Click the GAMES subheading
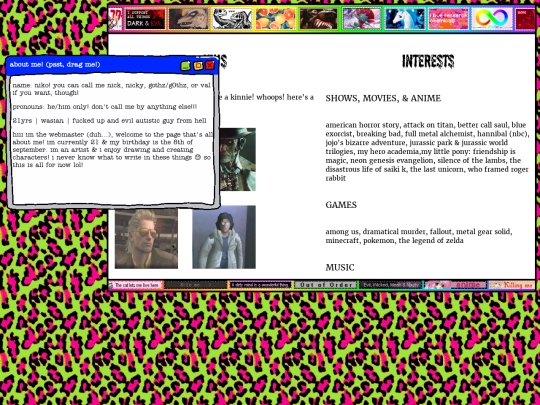Screen dimensions: 540x405 [x=341, y=205]
